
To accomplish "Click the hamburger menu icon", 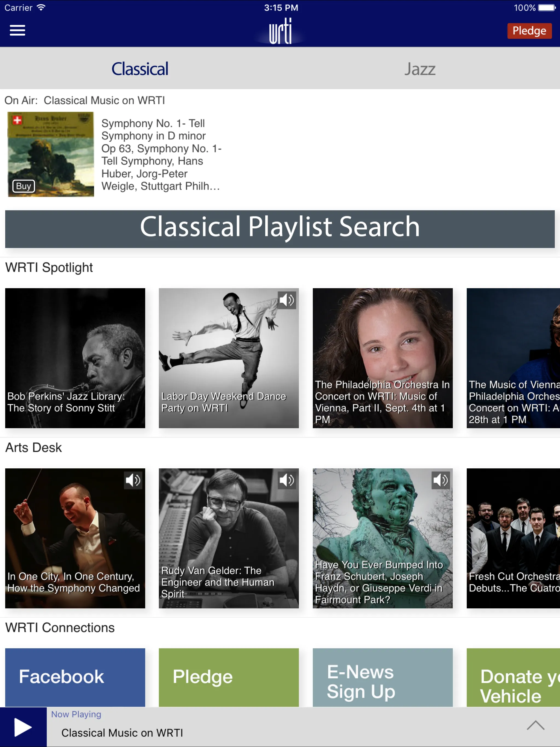I will click(x=18, y=30).
